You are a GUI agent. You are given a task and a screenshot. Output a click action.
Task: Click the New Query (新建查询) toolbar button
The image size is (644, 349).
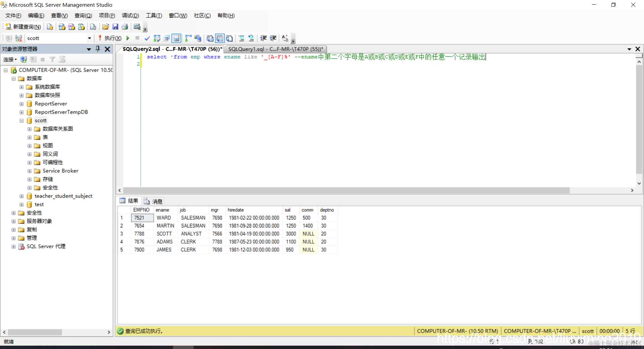pyautogui.click(x=23, y=27)
